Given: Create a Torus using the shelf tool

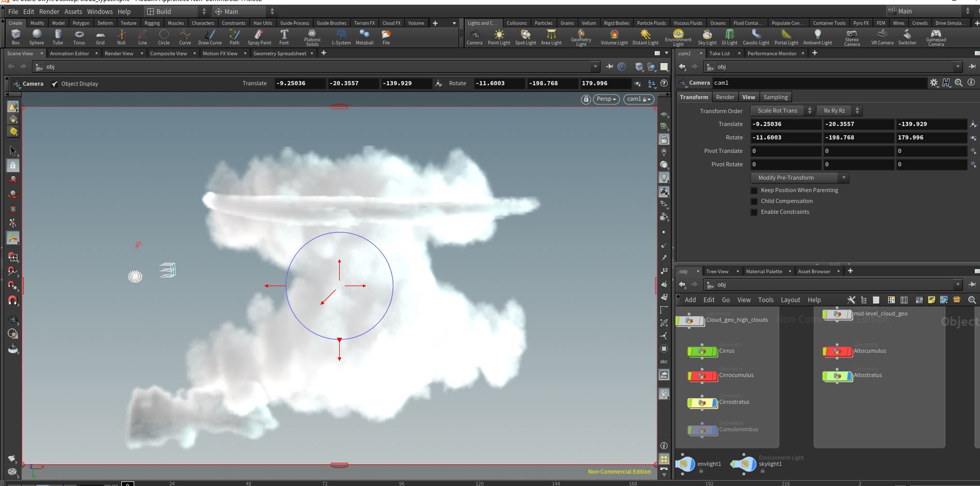Looking at the screenshot, I should pos(78,36).
